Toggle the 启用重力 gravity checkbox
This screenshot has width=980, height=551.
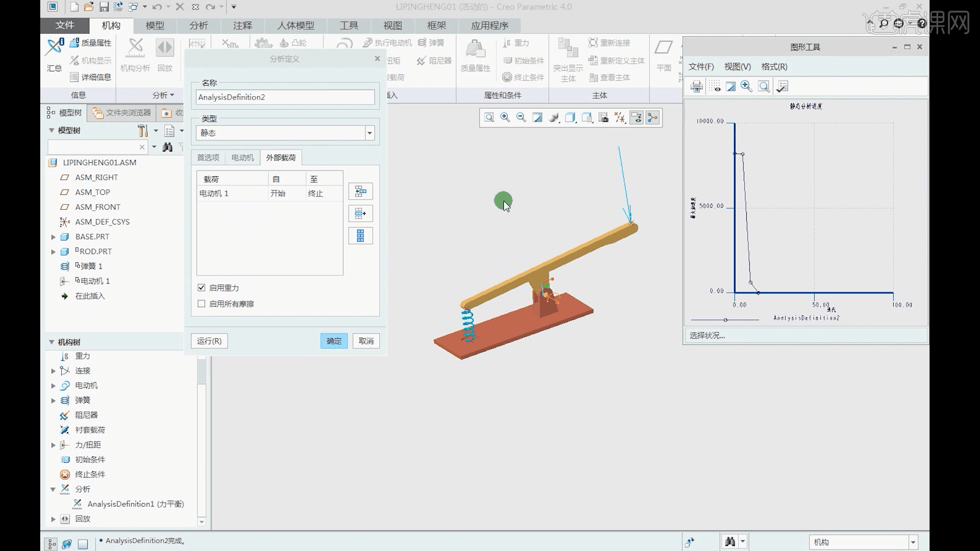coord(202,288)
